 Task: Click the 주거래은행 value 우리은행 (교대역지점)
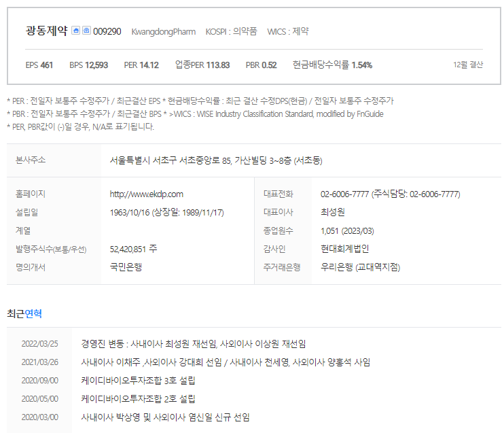(x=360, y=267)
